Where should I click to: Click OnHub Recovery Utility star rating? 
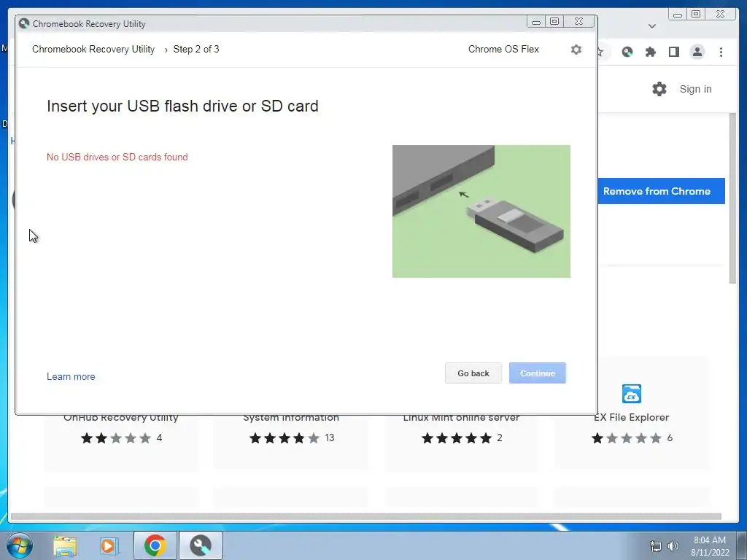[x=116, y=438]
